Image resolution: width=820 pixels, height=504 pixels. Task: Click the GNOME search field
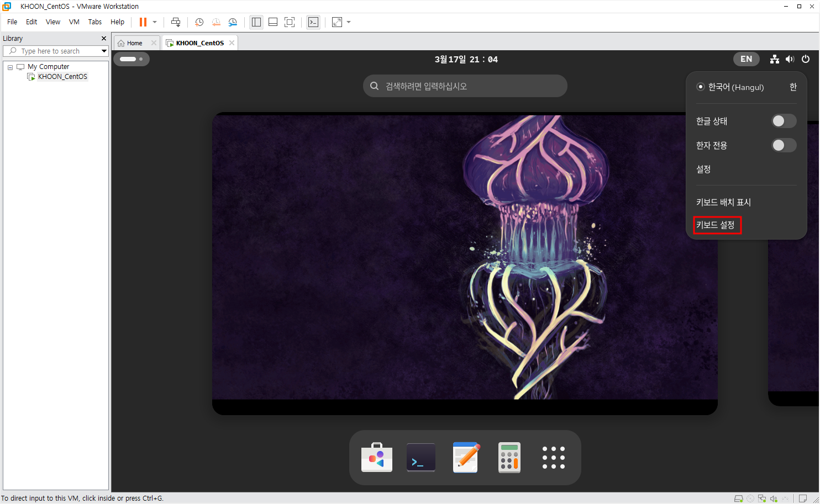465,86
